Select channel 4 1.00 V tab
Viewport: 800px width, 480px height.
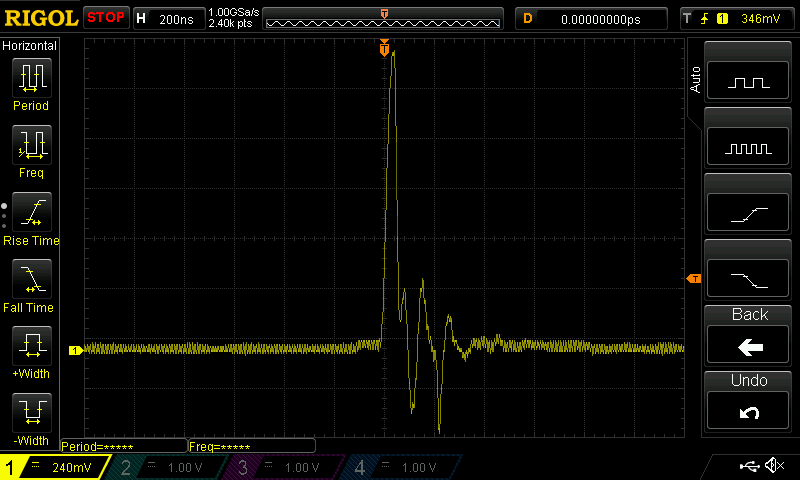point(403,467)
